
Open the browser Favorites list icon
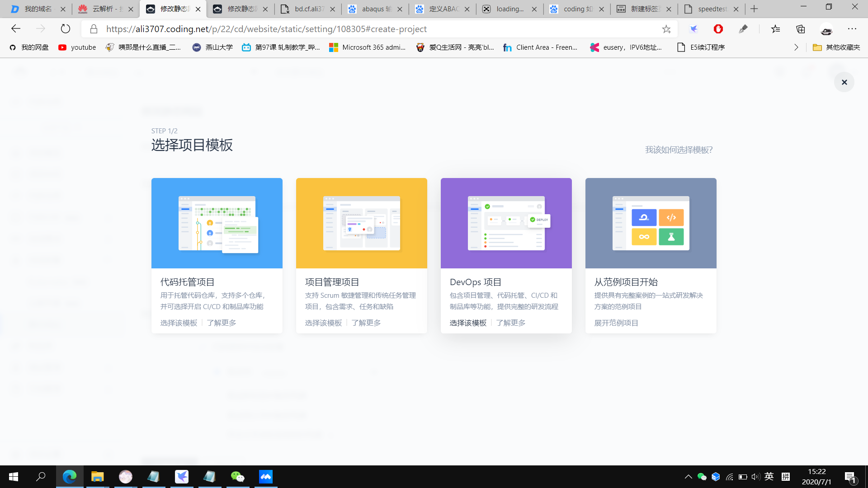[x=776, y=29]
